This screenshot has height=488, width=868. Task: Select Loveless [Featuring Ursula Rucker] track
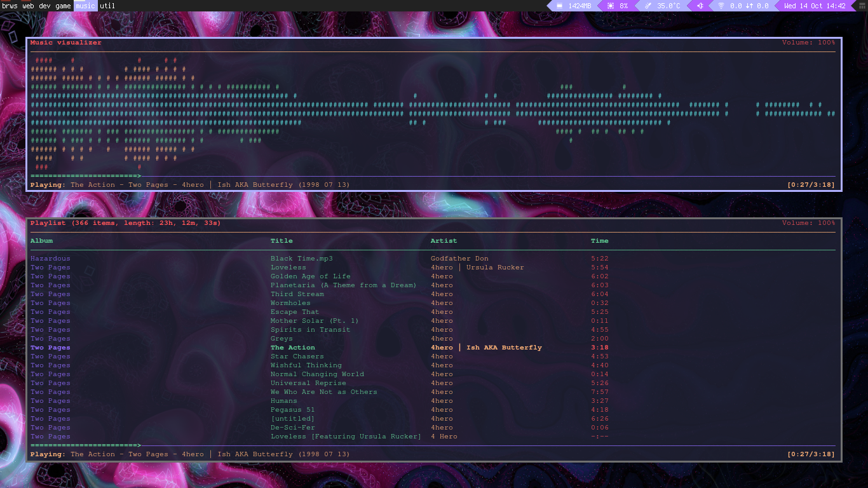[346, 437]
